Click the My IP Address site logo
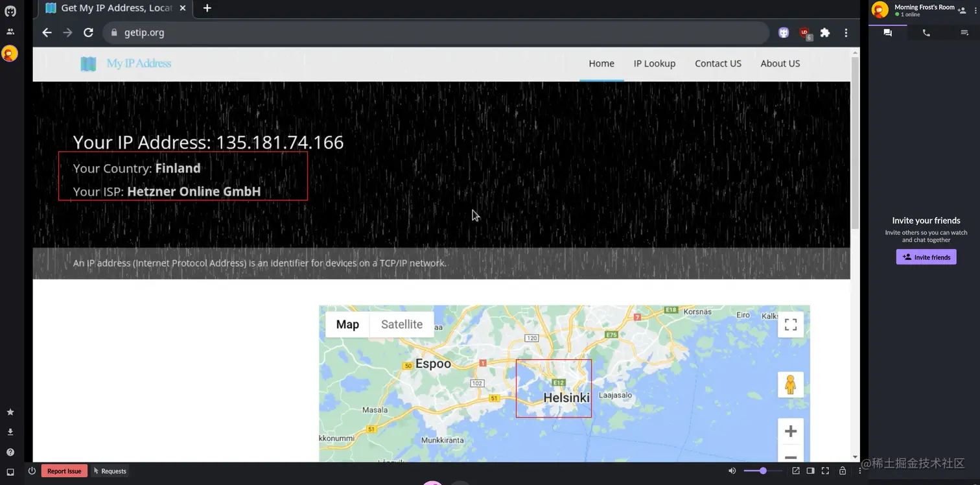Image resolution: width=980 pixels, height=485 pixels. pyautogui.click(x=126, y=64)
